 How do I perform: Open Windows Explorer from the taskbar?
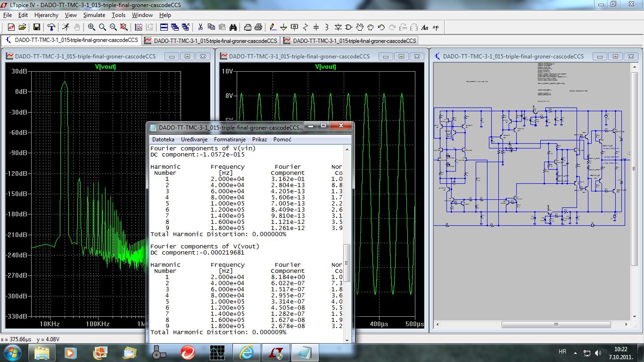click(x=41, y=352)
